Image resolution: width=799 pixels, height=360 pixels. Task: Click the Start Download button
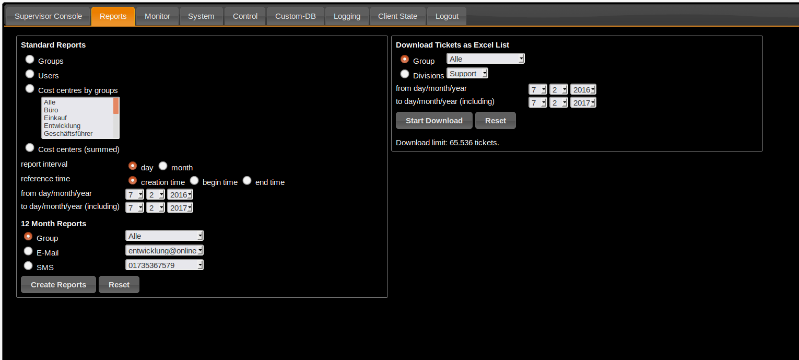pos(434,121)
